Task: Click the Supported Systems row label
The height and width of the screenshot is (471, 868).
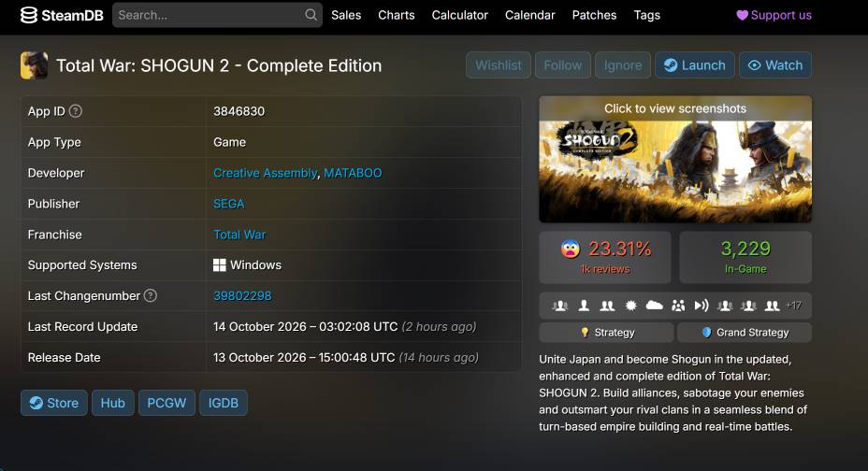Action: (82, 265)
